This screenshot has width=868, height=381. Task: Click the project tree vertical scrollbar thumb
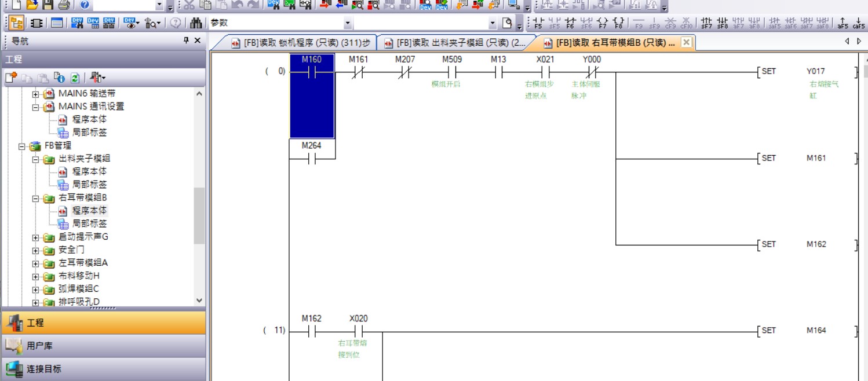pos(199,215)
